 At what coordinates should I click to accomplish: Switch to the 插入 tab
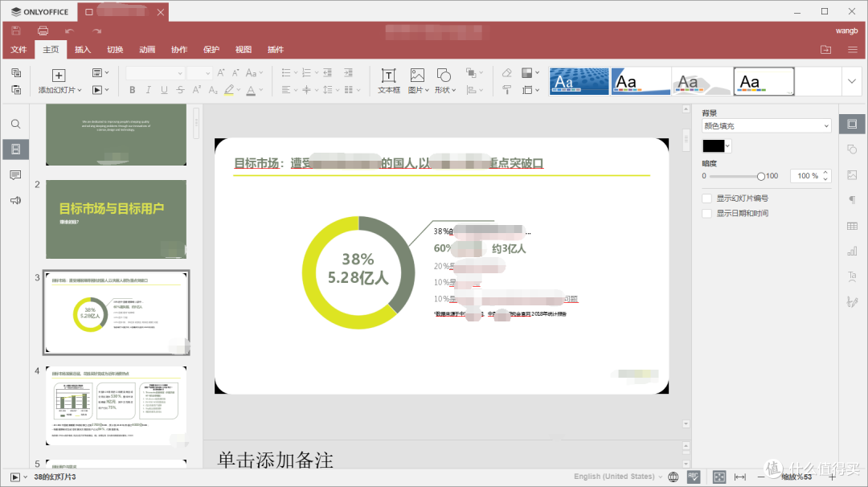pyautogui.click(x=83, y=50)
